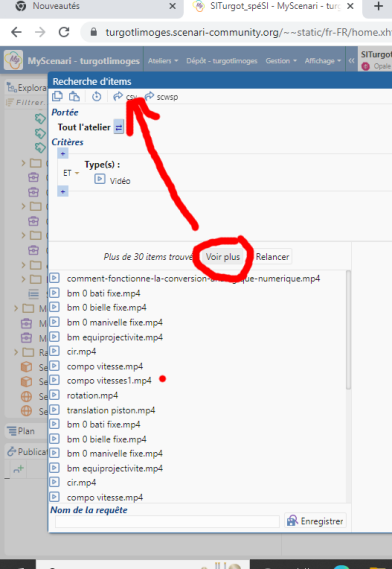Image resolution: width=392 pixels, height=569 pixels.
Task: Click the video icon next to rotation.mp4
Action: (x=54, y=395)
